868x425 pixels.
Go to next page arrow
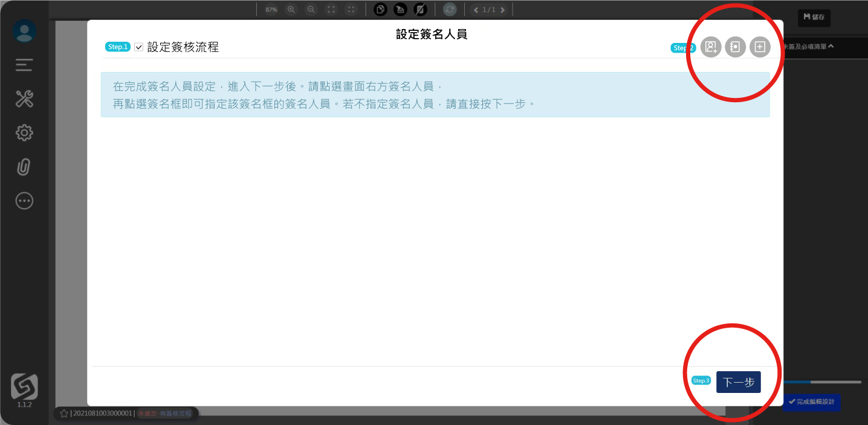(x=503, y=10)
